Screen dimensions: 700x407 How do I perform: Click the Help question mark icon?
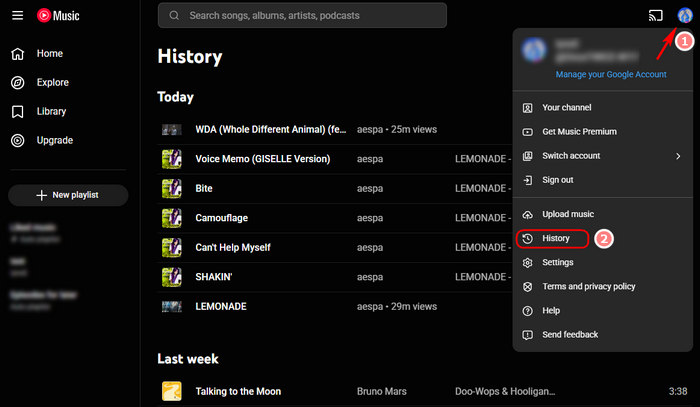[x=527, y=311]
